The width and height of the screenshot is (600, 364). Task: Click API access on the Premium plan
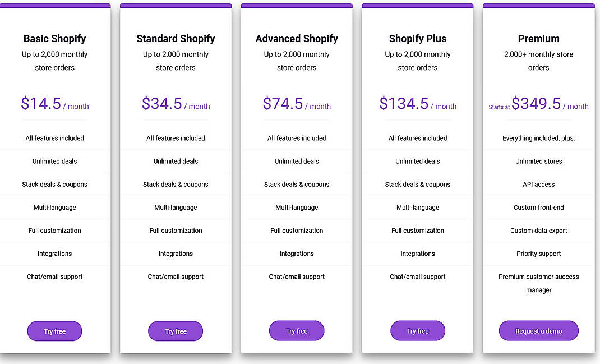click(x=538, y=184)
